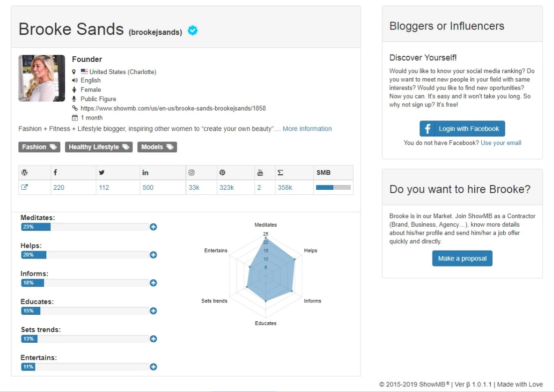Click the YouTube icon column header
The height and width of the screenshot is (392, 554).
[x=260, y=172]
